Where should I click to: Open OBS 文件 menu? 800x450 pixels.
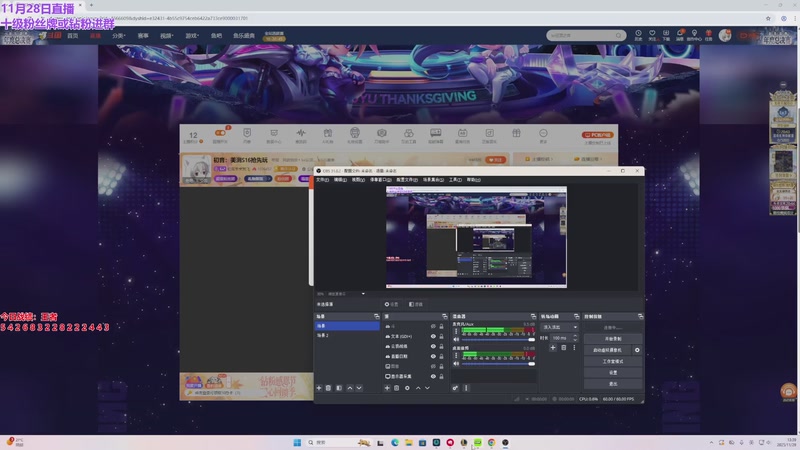pyautogui.click(x=322, y=180)
